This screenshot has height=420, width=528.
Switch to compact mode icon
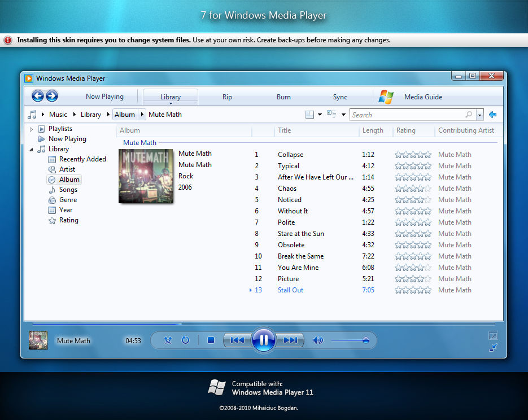(493, 348)
